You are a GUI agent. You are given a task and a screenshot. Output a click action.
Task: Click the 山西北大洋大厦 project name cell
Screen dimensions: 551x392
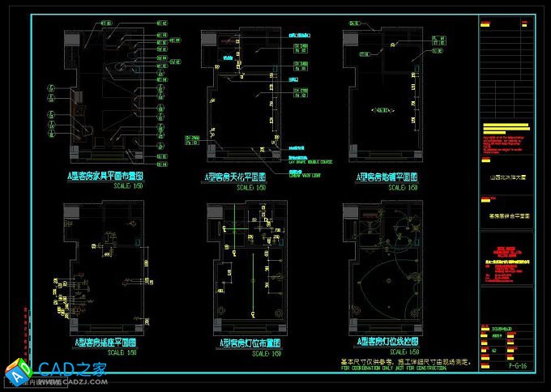507,176
